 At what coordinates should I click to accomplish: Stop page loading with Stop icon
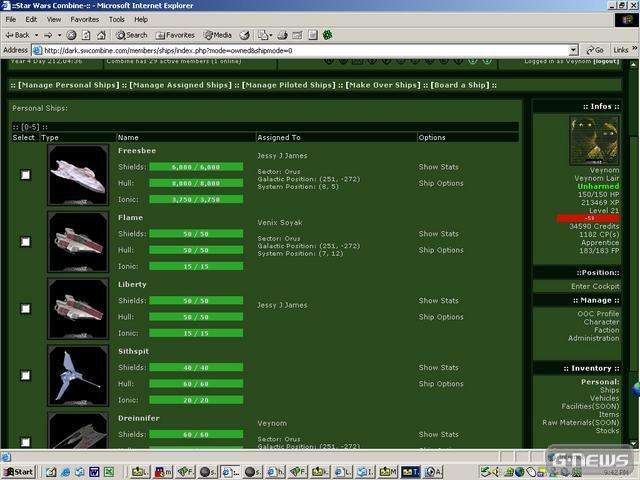(71, 35)
